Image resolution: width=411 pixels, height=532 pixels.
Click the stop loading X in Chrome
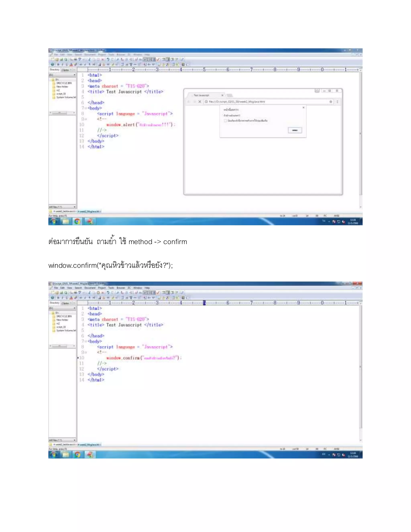(200, 102)
